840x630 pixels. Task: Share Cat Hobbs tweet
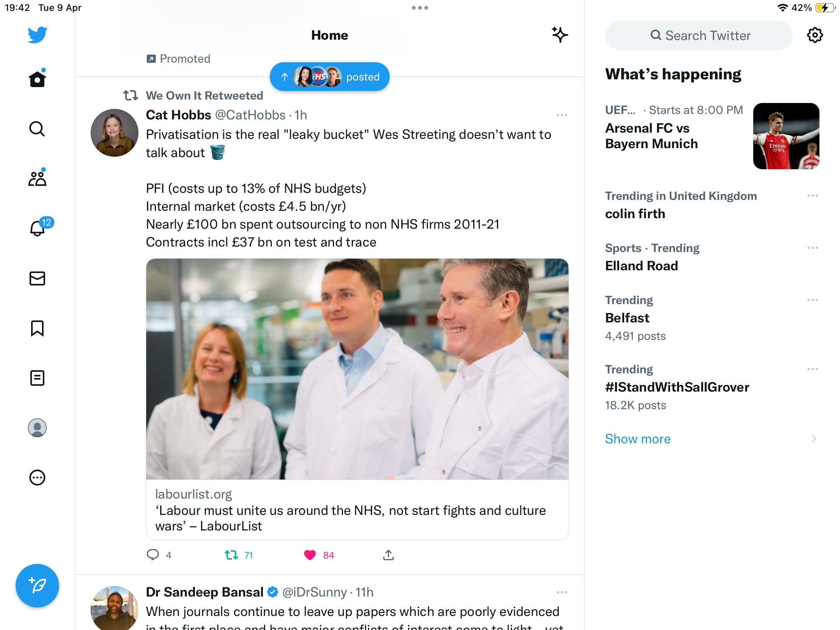click(388, 555)
